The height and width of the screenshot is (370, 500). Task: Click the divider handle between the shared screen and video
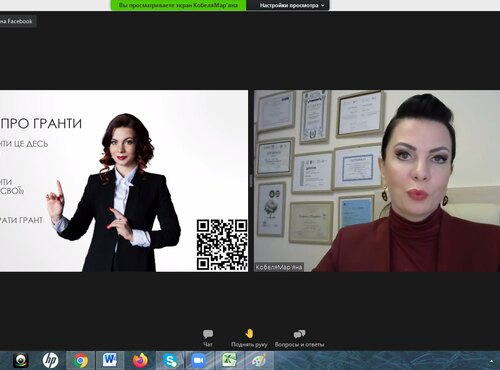pyautogui.click(x=251, y=181)
